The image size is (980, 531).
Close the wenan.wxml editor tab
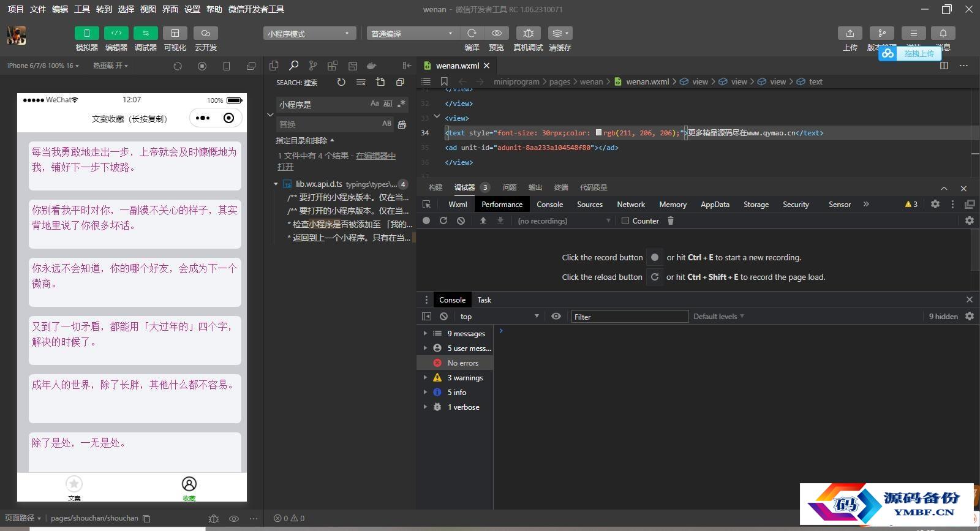(x=487, y=66)
